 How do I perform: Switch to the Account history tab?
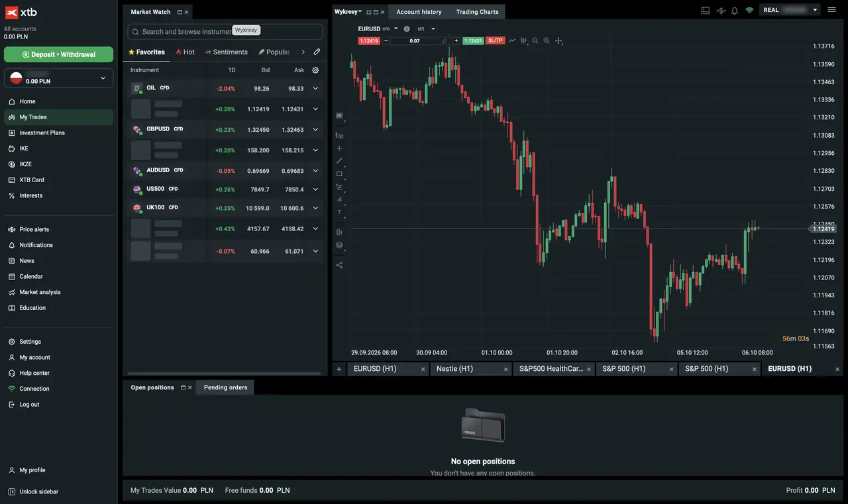tap(419, 12)
